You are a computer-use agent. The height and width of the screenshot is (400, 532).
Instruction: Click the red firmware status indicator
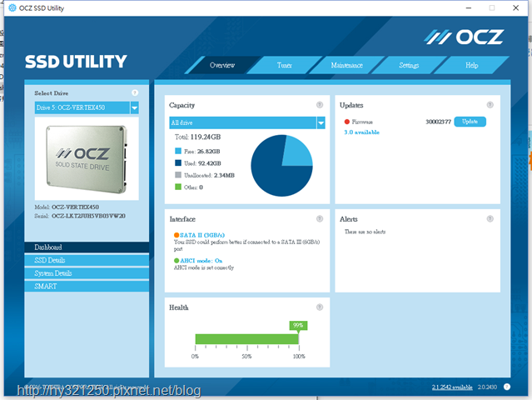(x=346, y=122)
